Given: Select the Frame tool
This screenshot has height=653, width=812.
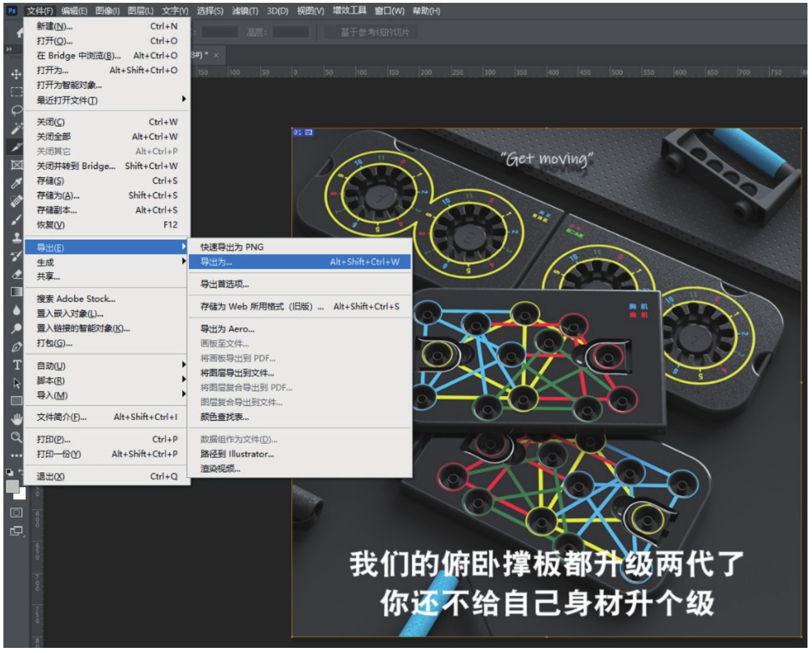Looking at the screenshot, I should (16, 164).
